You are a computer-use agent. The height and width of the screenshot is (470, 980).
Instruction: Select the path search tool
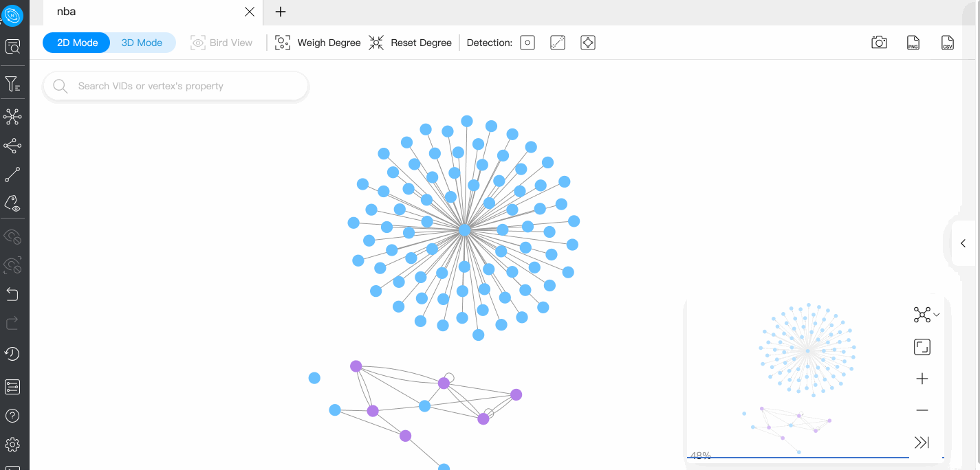12,175
